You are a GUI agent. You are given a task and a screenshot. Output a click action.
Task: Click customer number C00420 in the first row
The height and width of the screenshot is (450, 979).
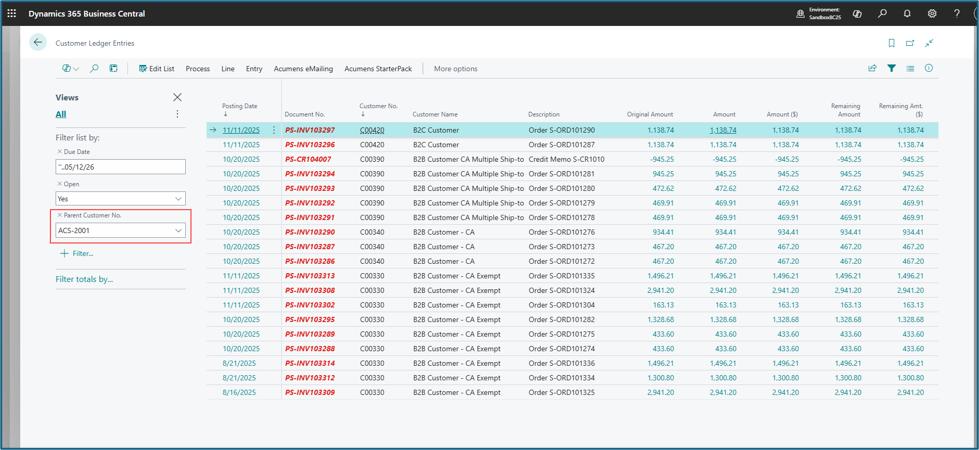click(371, 130)
